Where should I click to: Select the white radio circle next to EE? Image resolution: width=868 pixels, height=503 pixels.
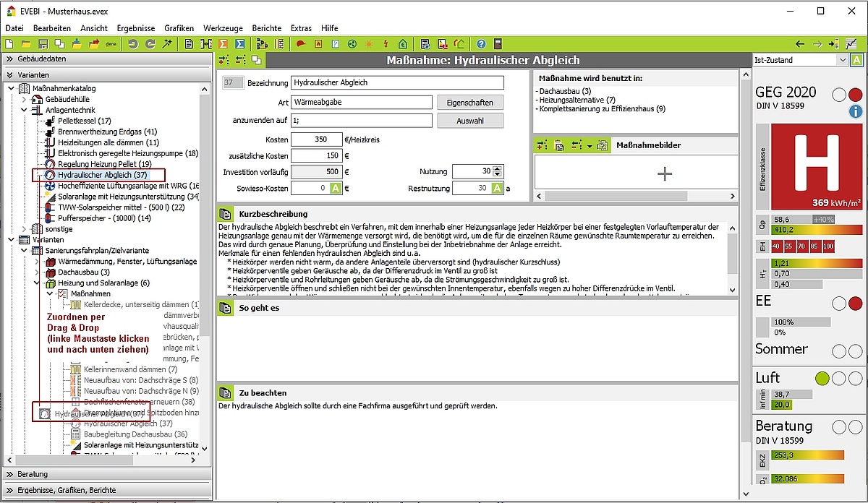pyautogui.click(x=839, y=304)
